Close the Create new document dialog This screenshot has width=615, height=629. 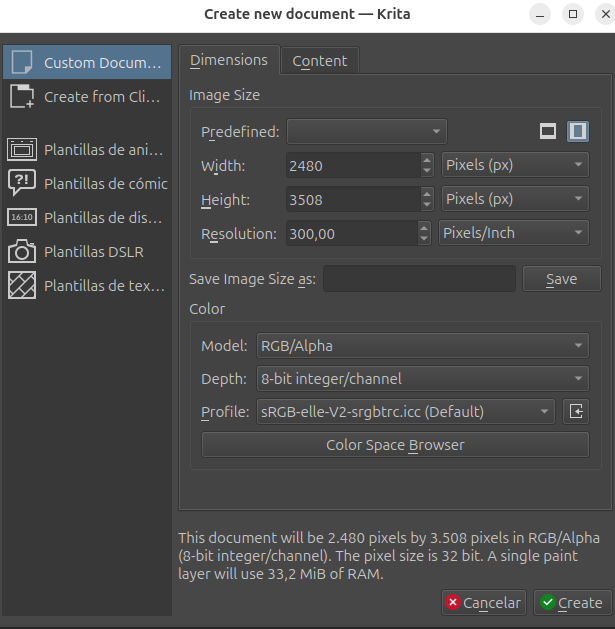(x=605, y=14)
